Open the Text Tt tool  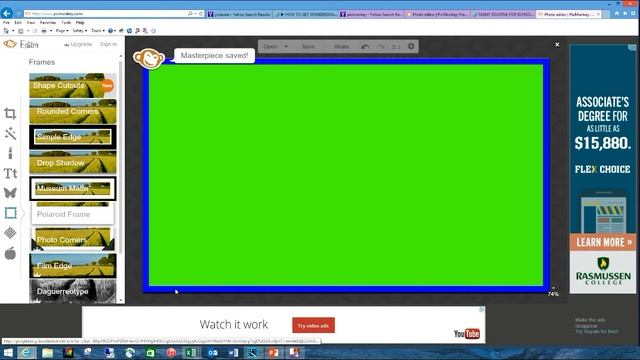10,173
